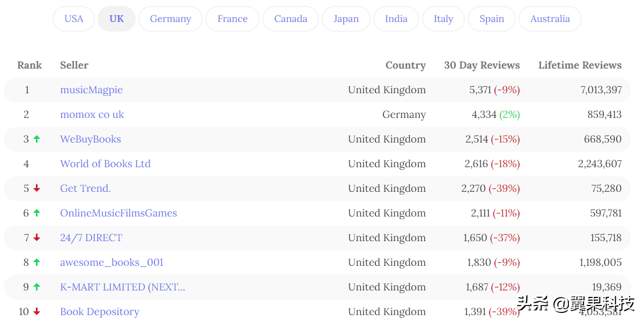
Task: Switch to the Australia tab
Action: click(550, 19)
